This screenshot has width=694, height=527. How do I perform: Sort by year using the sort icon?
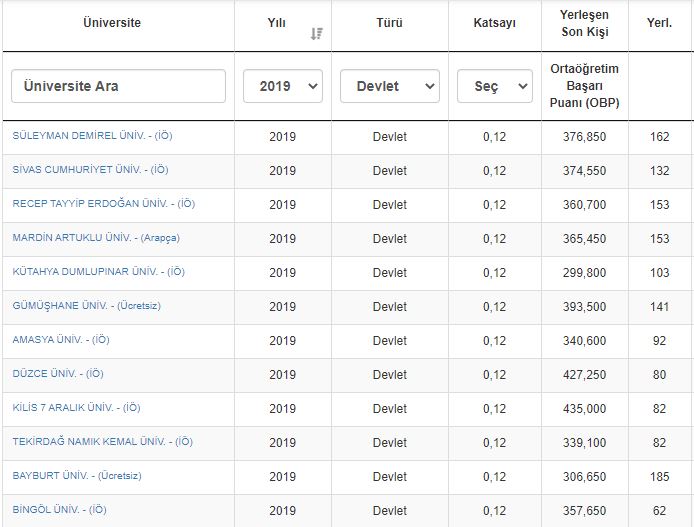click(316, 34)
